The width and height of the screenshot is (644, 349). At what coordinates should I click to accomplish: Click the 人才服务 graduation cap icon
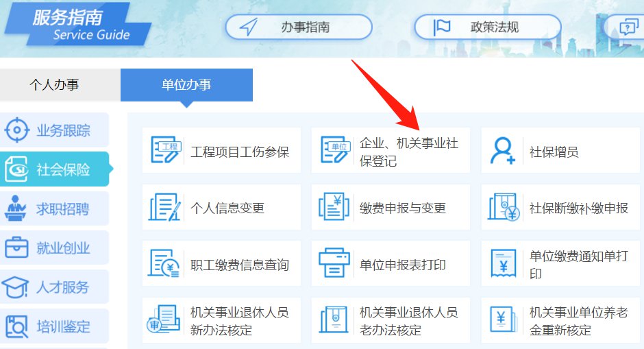pos(15,287)
